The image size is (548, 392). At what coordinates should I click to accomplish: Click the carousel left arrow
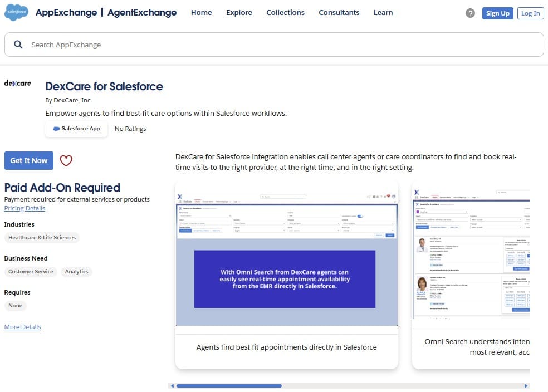[x=172, y=386]
